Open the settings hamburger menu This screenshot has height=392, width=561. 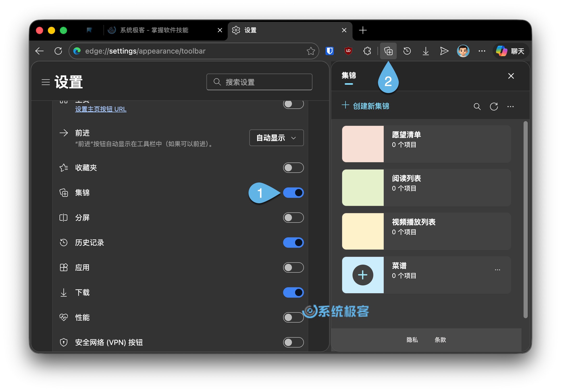[x=46, y=82]
